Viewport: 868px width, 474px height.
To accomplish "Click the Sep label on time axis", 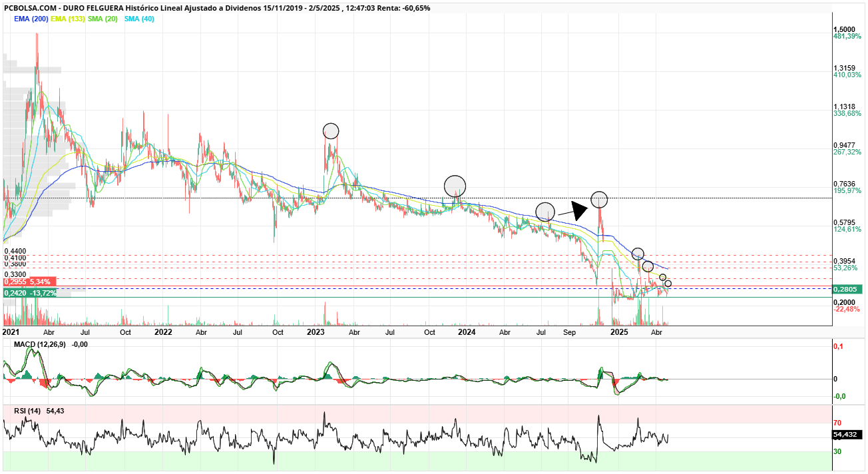I will point(569,332).
